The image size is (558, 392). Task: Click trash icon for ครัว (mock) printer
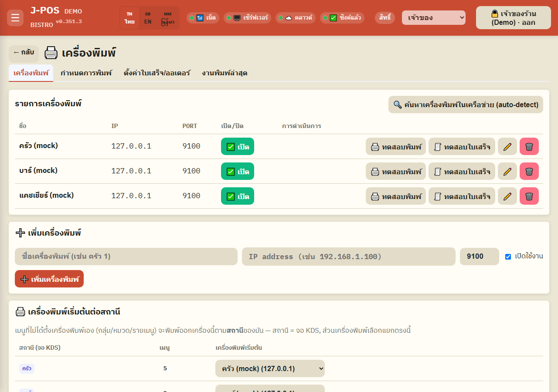529,146
